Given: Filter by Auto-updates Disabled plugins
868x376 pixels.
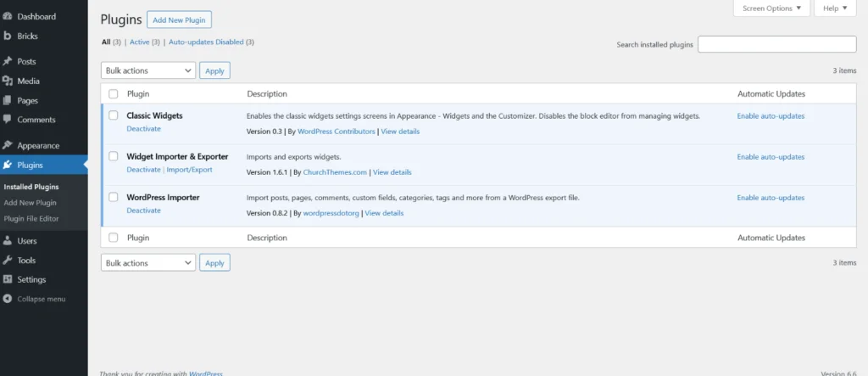Looking at the screenshot, I should tap(206, 42).
